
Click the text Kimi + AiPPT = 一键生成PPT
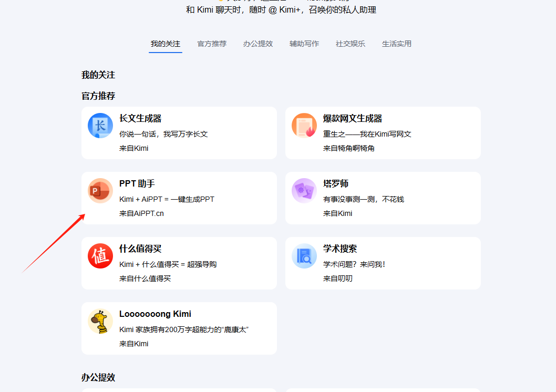(x=167, y=199)
